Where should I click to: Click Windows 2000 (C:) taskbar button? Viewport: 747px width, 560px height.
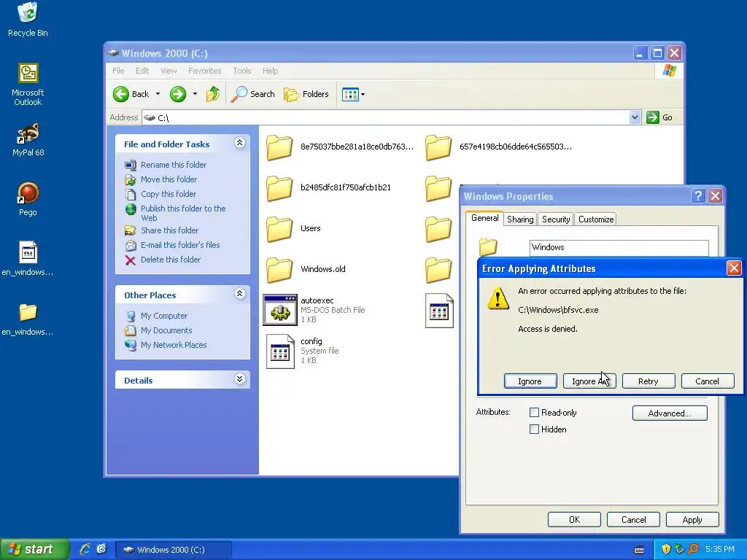174,549
